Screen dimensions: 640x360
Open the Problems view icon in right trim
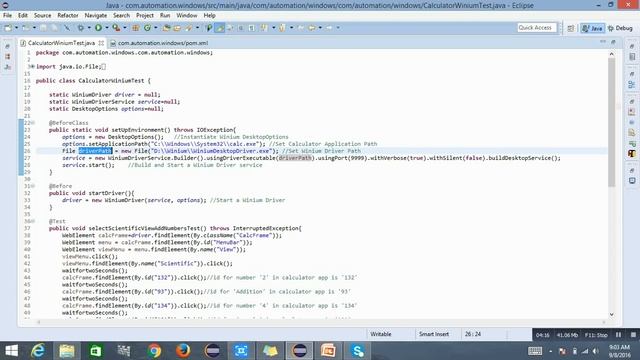(x=632, y=112)
